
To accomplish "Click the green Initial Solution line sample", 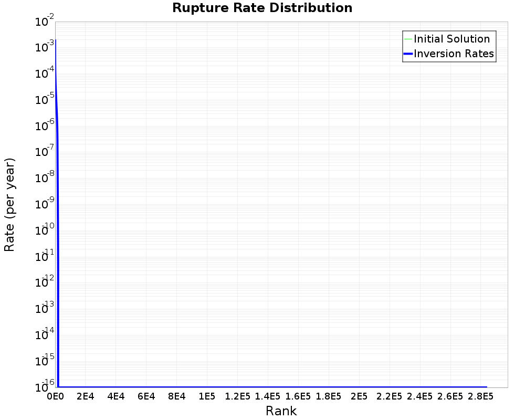I will (407, 39).
